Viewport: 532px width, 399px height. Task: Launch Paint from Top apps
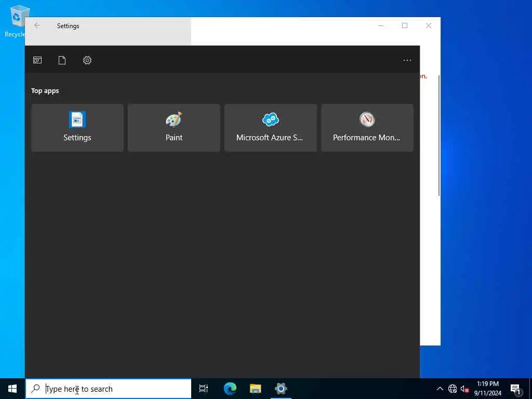tap(174, 128)
